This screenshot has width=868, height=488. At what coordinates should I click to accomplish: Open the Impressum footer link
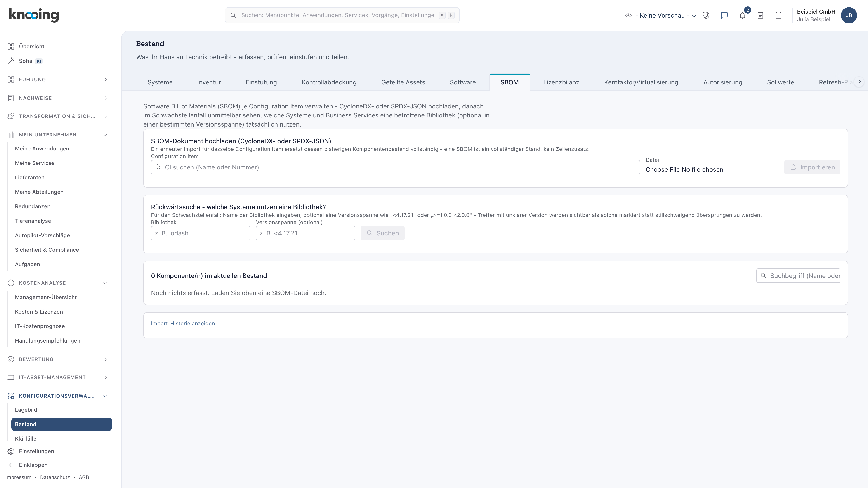click(x=18, y=477)
